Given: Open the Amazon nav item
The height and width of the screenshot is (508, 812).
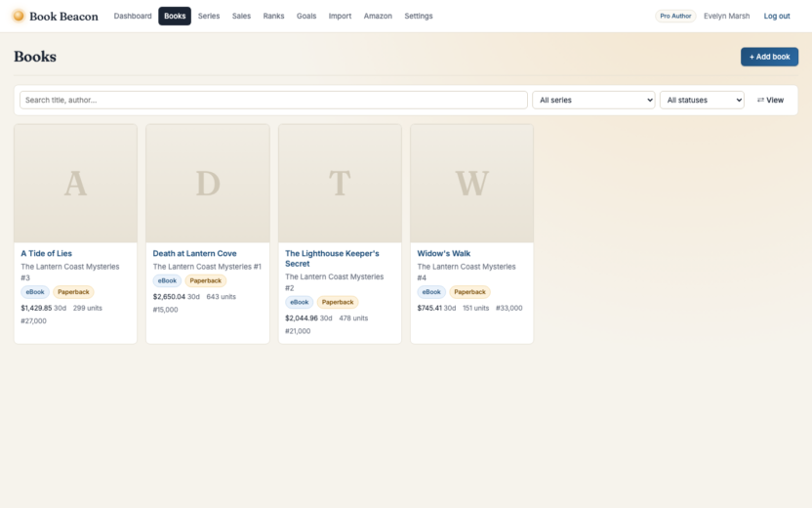Looking at the screenshot, I should coord(378,16).
